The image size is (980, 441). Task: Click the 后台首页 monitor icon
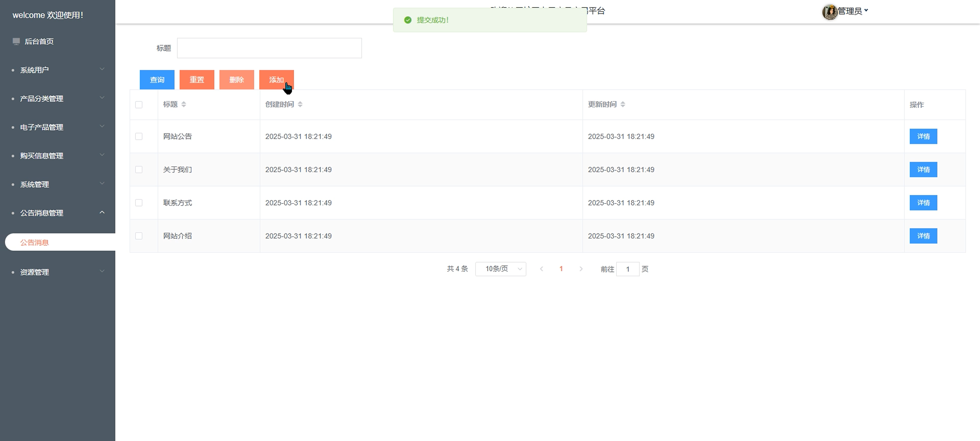click(x=16, y=41)
